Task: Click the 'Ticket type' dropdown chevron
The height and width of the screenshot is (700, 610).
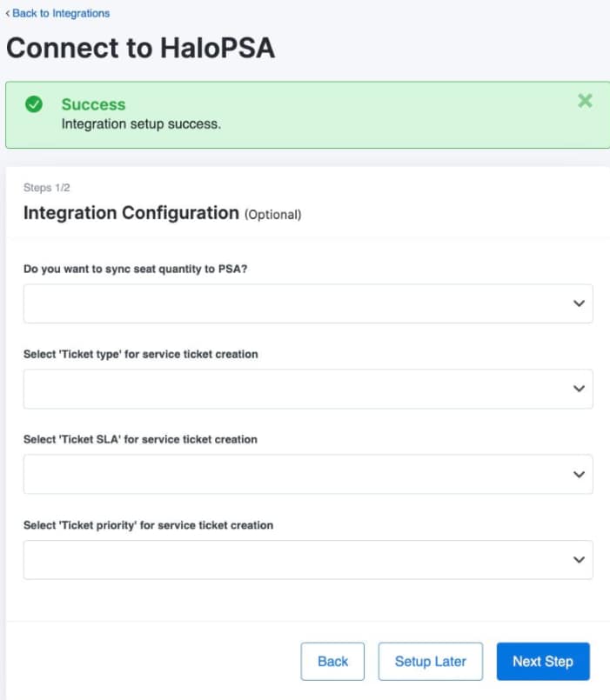Action: tap(578, 389)
